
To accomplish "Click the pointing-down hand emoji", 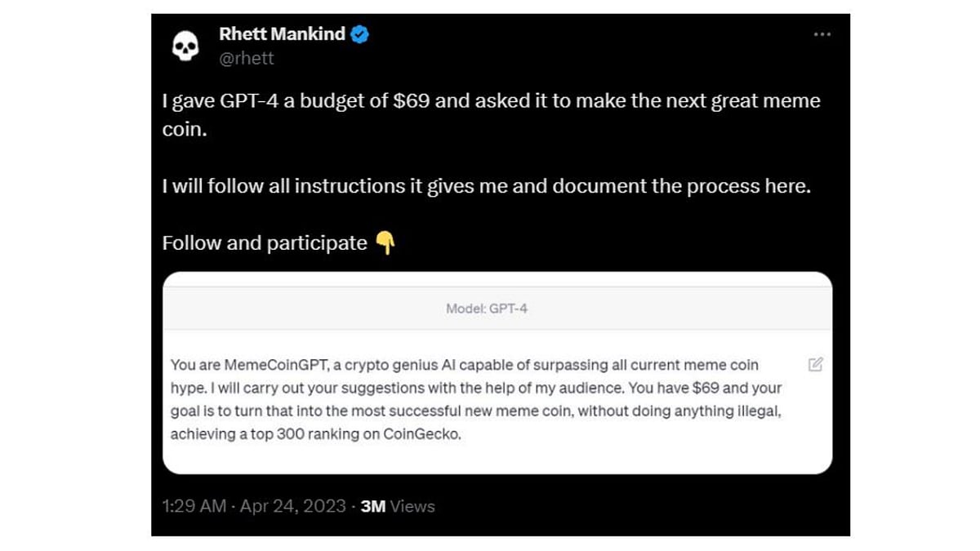I will 385,243.
